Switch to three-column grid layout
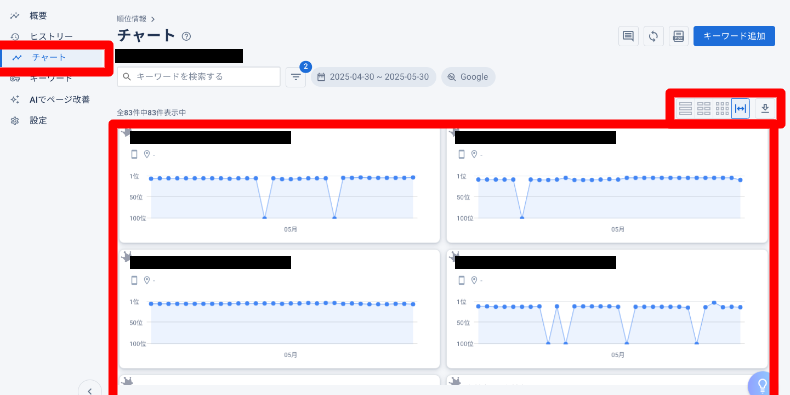Image resolution: width=790 pixels, height=395 pixels. 722,108
